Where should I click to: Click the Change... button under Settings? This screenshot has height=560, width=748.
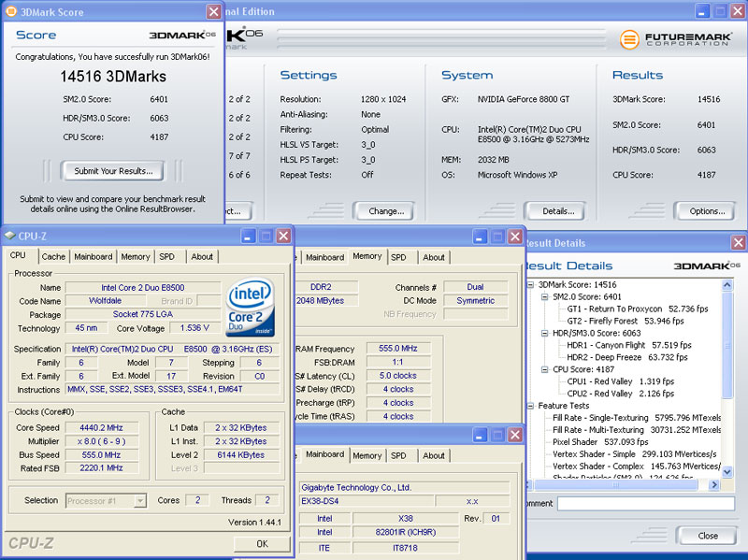coord(385,211)
